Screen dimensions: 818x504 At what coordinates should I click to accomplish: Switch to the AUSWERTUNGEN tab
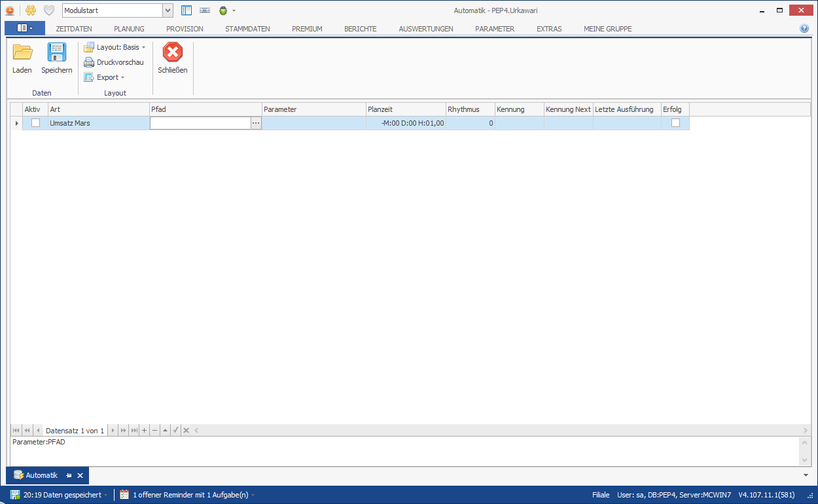pos(425,29)
